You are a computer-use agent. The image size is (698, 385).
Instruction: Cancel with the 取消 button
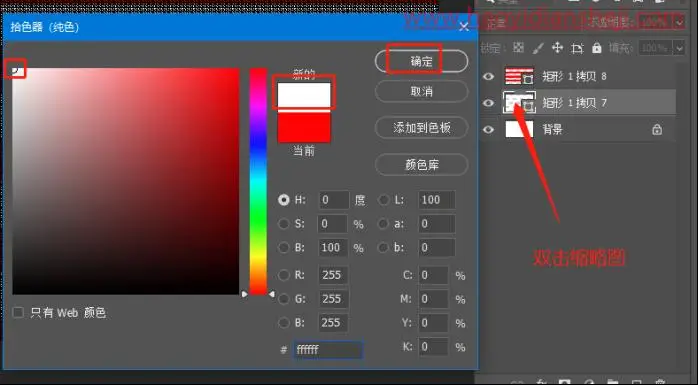click(422, 91)
